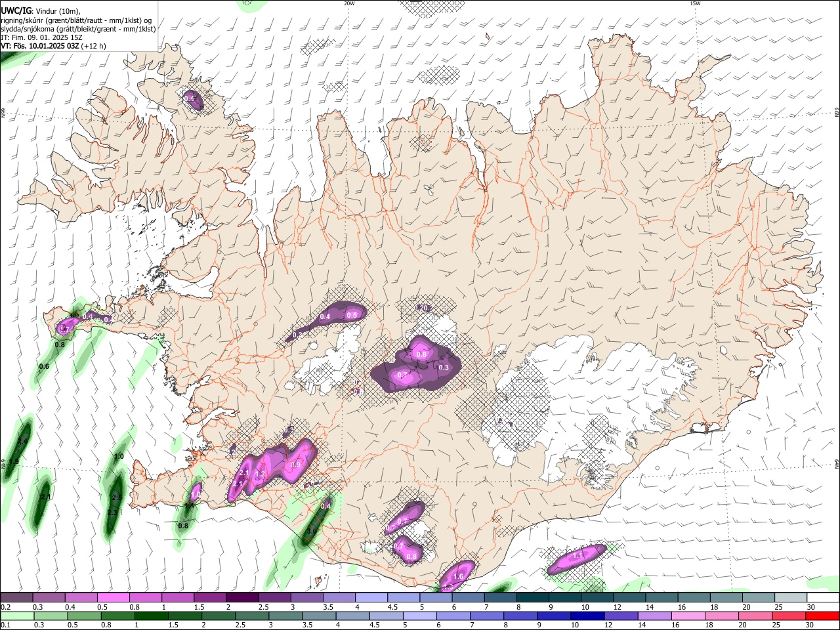Click the 0.9 snowfall value on the map

(295, 465)
